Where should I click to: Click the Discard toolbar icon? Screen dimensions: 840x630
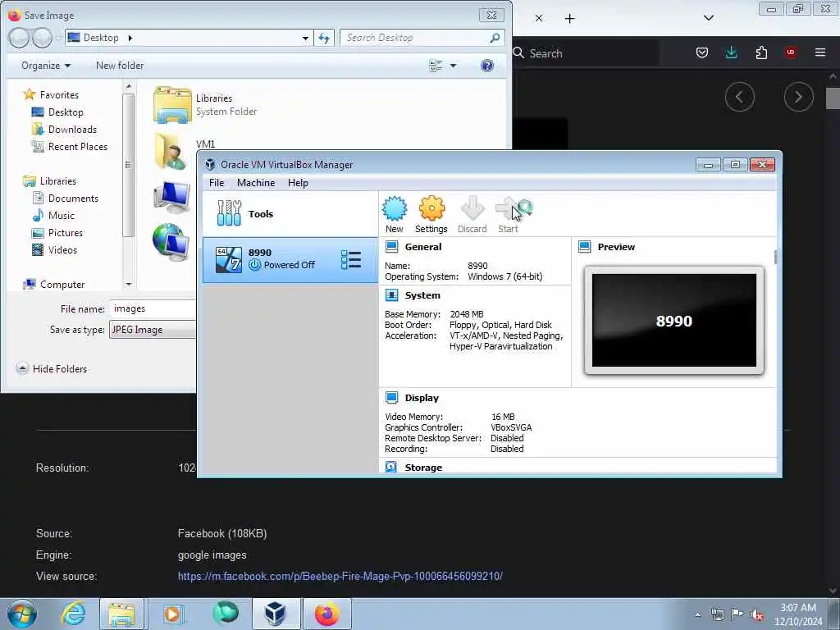pos(472,214)
